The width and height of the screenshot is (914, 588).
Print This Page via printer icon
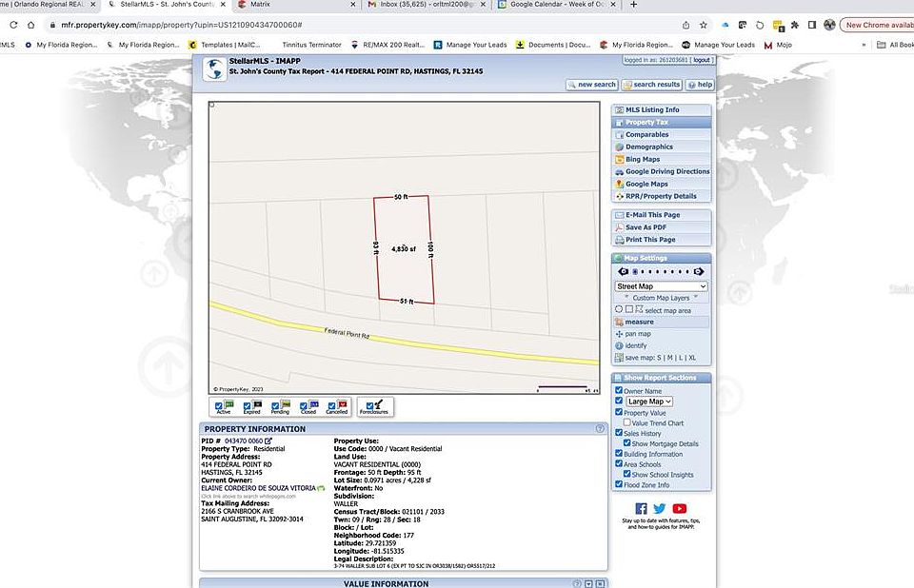click(x=619, y=240)
